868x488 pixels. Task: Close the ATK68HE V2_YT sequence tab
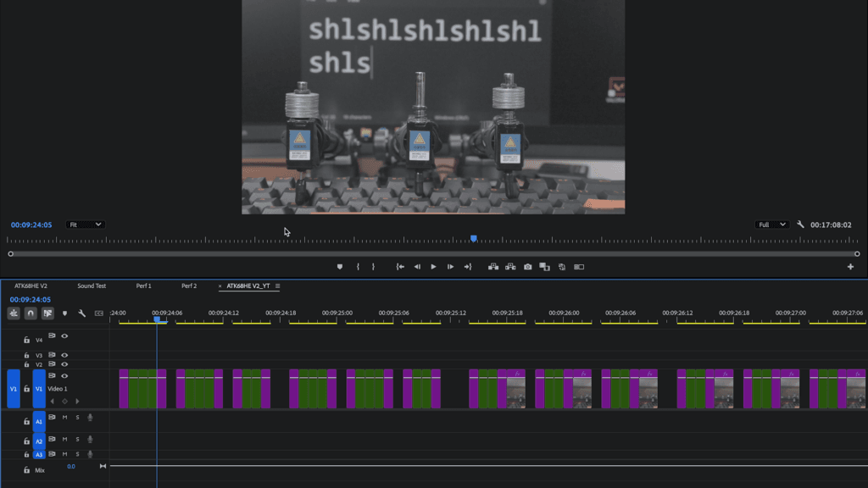coord(220,286)
